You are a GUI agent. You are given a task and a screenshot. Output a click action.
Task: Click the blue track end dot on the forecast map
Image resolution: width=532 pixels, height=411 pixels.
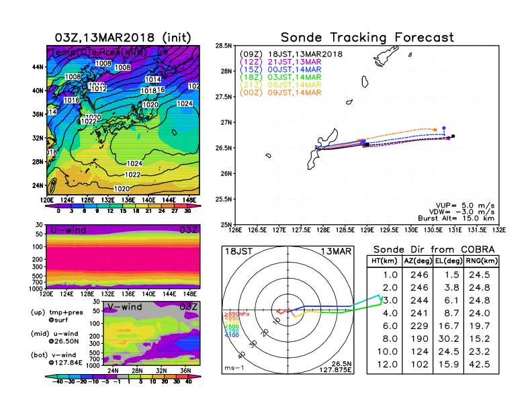pos(444,128)
